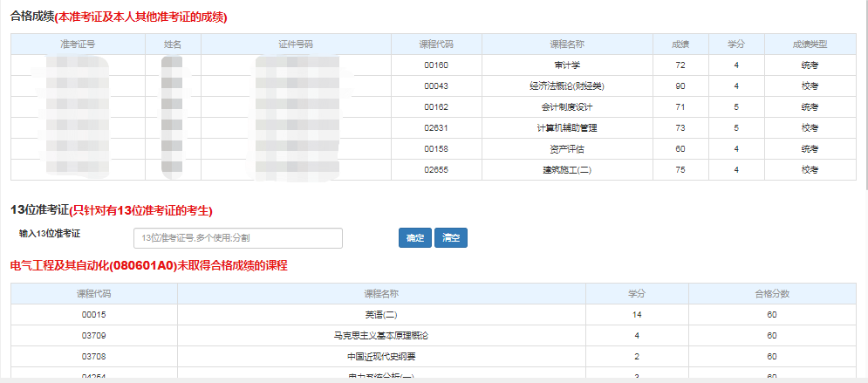Select the 审计学 course name cell
This screenshot has width=868, height=383.
tap(566, 65)
